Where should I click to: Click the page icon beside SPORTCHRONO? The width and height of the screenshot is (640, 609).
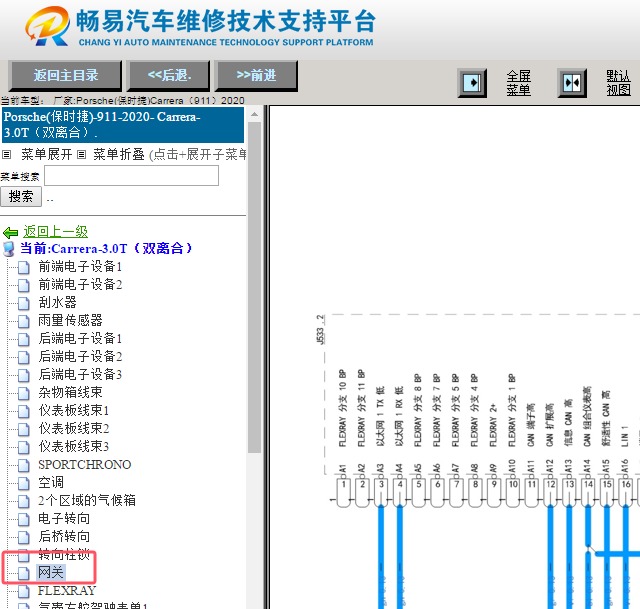click(x=24, y=465)
